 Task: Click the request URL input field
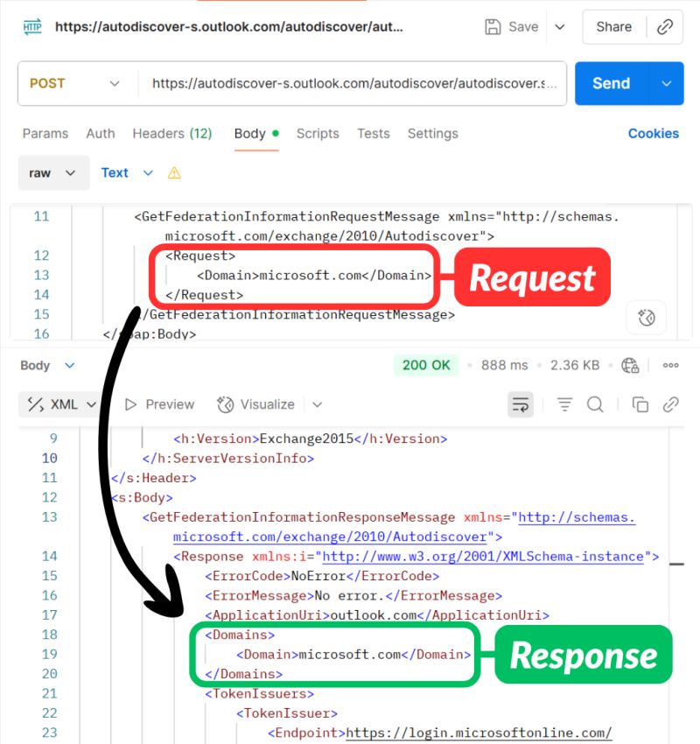pos(353,83)
